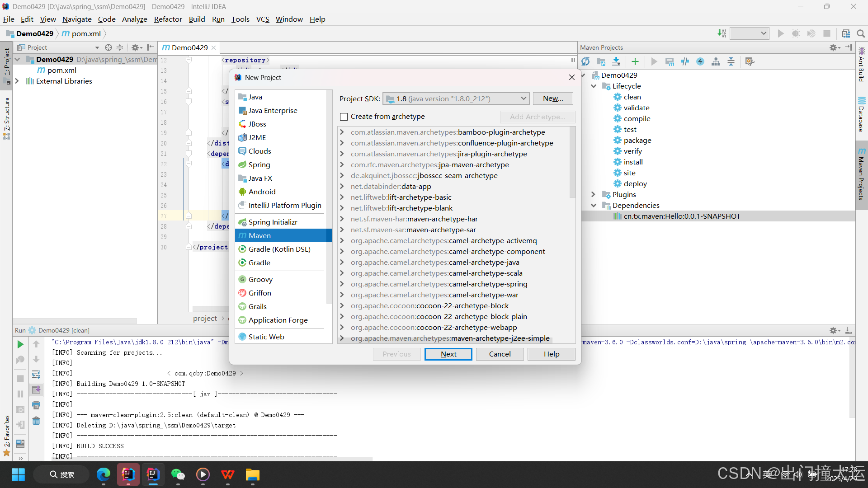868x488 pixels.
Task: Show Maven dependencies diagram icon
Action: pyautogui.click(x=716, y=61)
